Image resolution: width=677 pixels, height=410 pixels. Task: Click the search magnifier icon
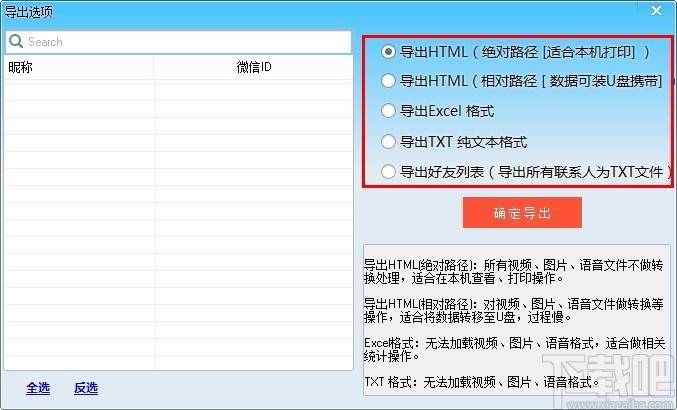(16, 41)
